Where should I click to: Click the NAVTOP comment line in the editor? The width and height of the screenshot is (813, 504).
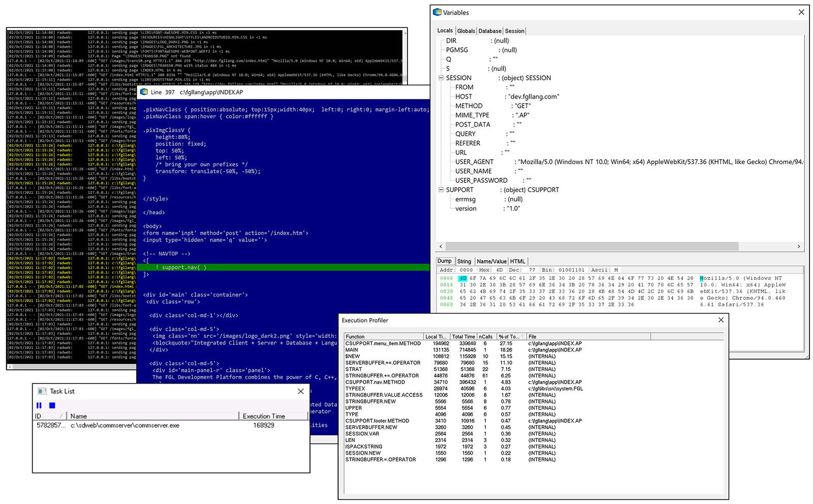tap(167, 254)
